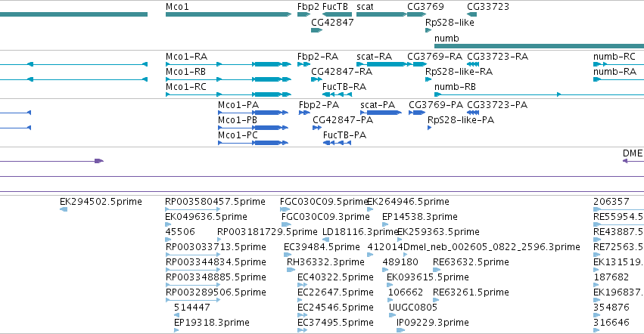Viewport: 644px width, 334px height.
Task: Select the RpS28-like-PA protein label
Action: click(x=461, y=120)
